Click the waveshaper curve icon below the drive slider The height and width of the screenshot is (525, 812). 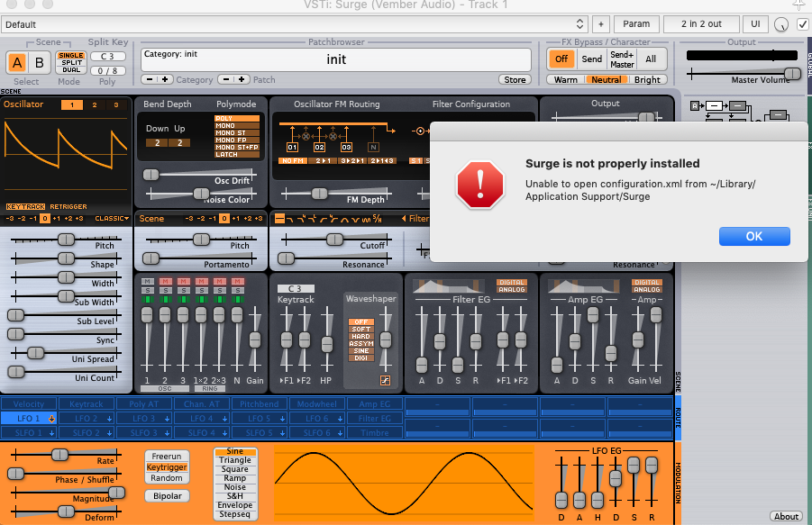386,380
